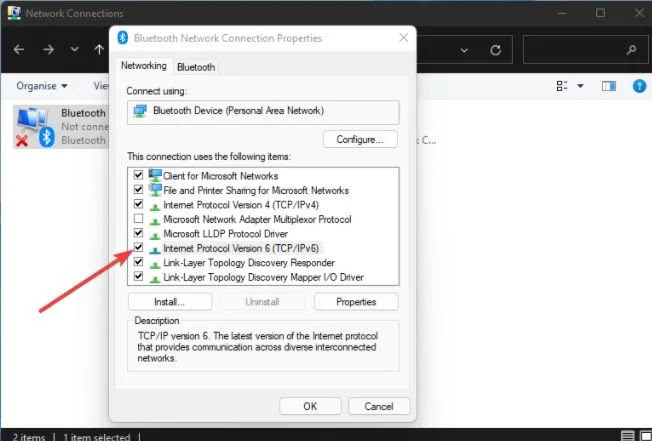The height and width of the screenshot is (441, 652).
Task: Uncheck Client for Microsoft Networks
Action: pos(138,175)
